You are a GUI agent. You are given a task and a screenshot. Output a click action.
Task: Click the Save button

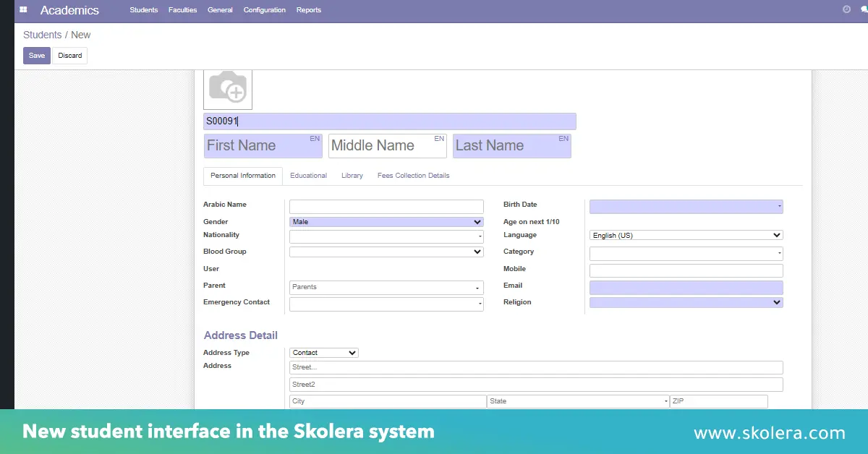click(x=36, y=55)
